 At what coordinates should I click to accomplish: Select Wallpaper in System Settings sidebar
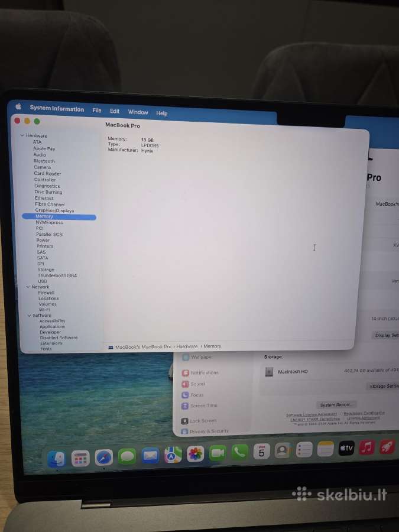coord(198,357)
